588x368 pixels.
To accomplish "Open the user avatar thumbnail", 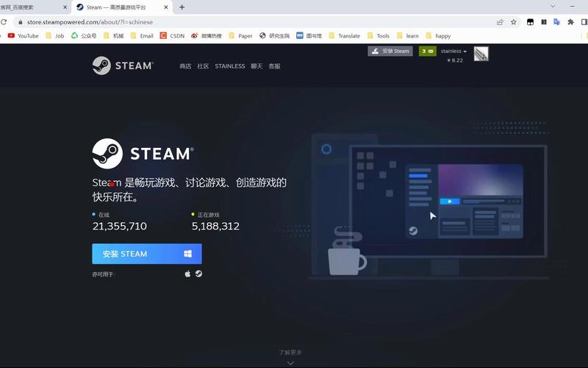I will pos(481,54).
